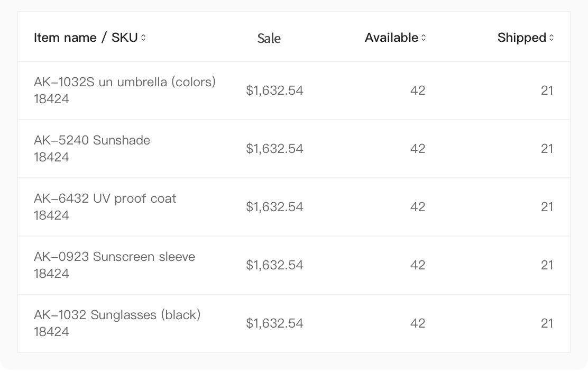Screen dimensions: 588x371
Task: Click the Shipped column sort arrows
Action: coord(551,38)
